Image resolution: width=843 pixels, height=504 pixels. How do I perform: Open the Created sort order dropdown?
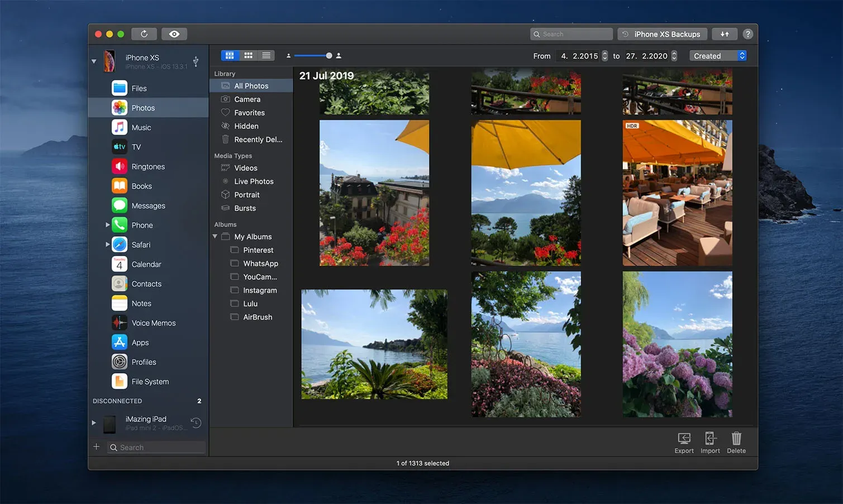point(718,55)
